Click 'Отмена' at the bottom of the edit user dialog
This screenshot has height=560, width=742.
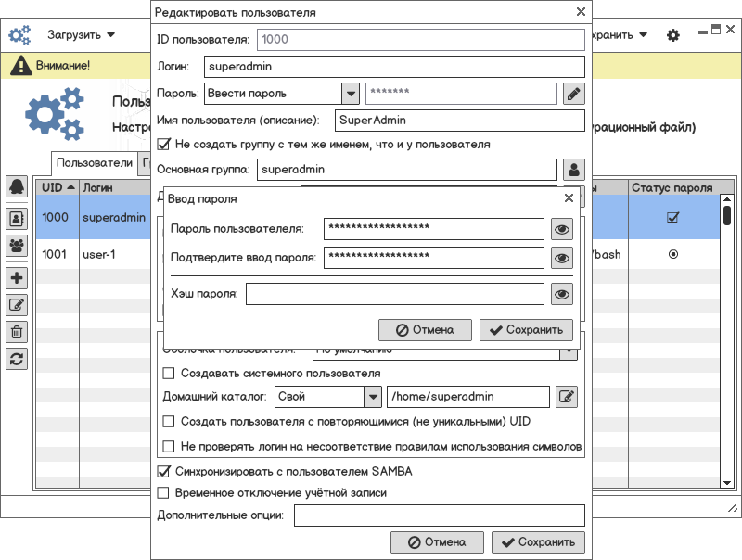point(437,542)
